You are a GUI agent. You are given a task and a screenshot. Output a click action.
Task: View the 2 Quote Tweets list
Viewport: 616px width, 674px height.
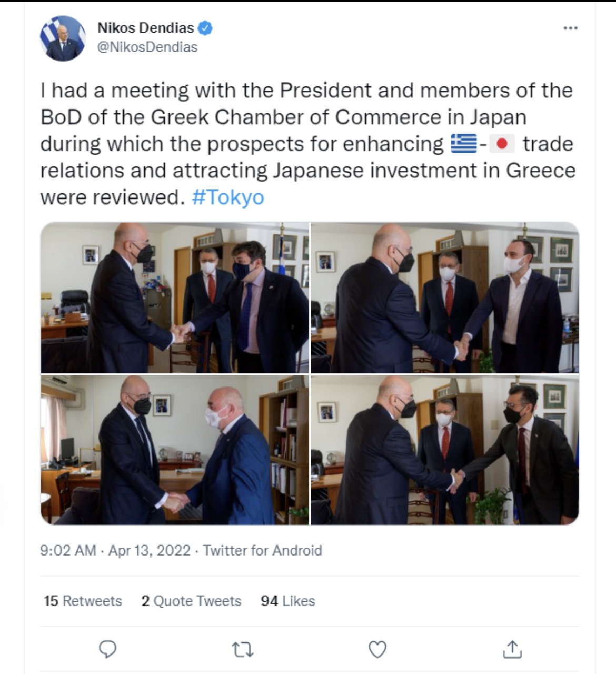click(x=191, y=601)
